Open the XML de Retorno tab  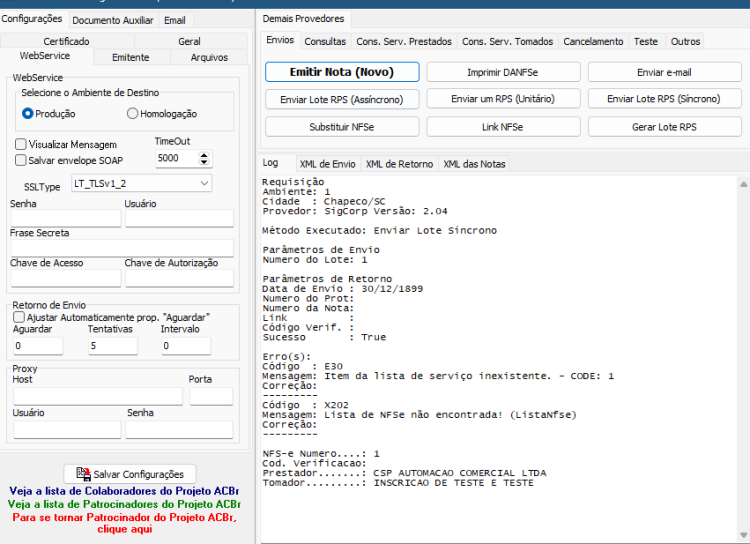click(399, 164)
